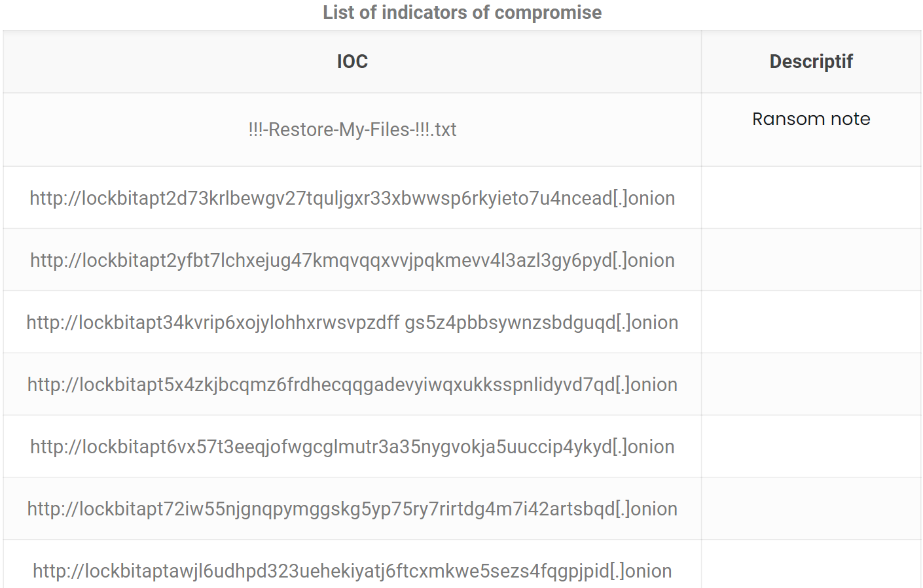Click empty Descriptif cell beside lockbitapt6vx57 row
This screenshot has width=923, height=588.
811,446
